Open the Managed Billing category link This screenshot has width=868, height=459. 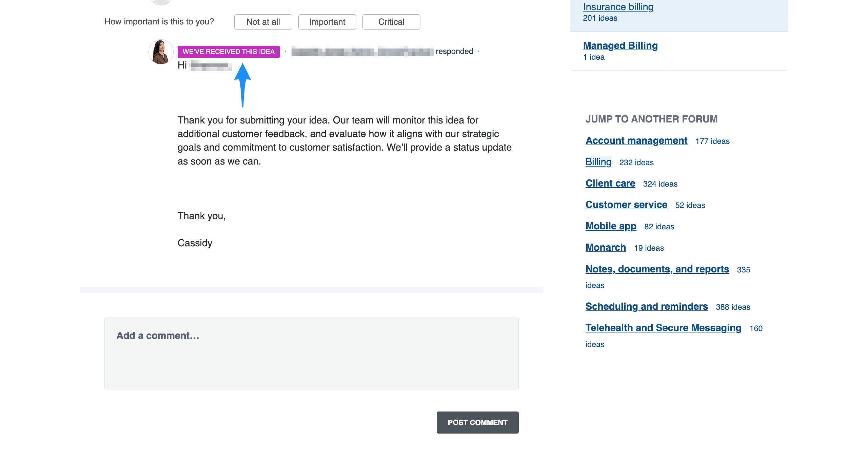tap(620, 45)
